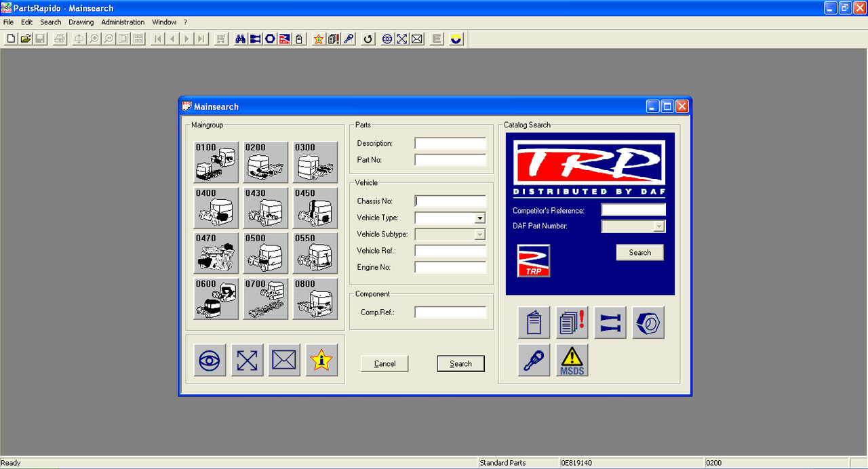Maximize the Mainsearch inner window

pos(667,106)
